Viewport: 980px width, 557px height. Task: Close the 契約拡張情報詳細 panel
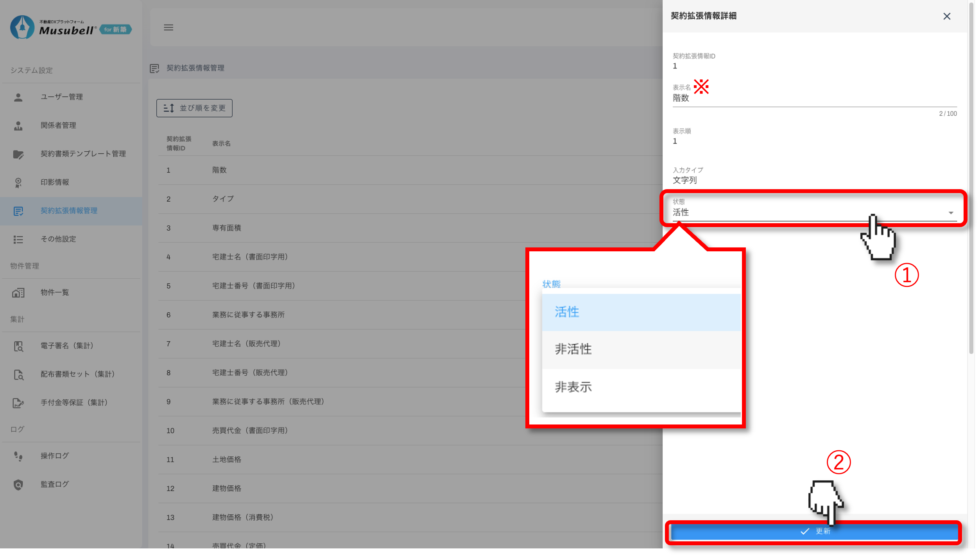tap(946, 16)
